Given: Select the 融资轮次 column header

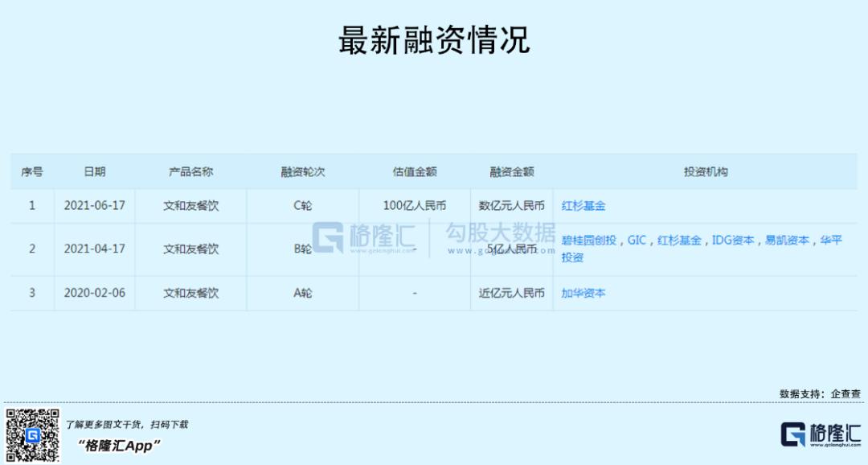Looking at the screenshot, I should pyautogui.click(x=303, y=172).
